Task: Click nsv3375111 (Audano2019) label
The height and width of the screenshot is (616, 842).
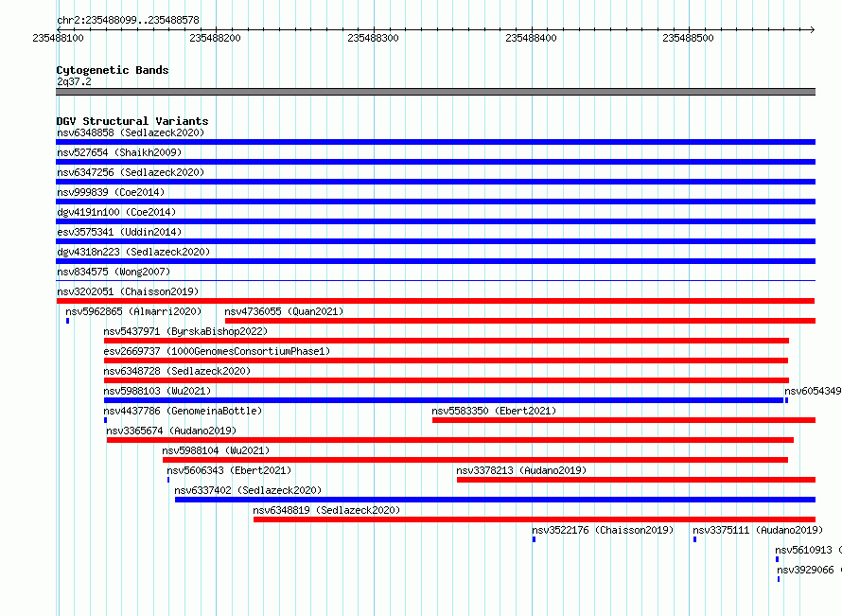Action: (x=758, y=530)
